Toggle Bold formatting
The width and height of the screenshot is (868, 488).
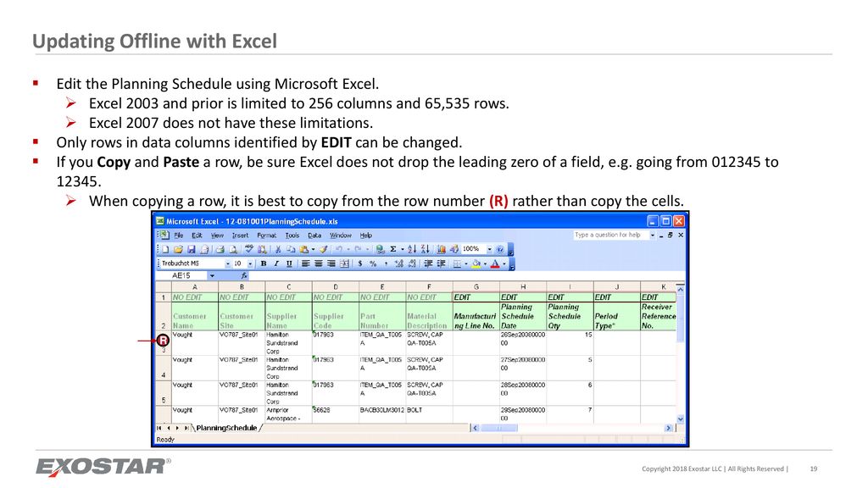(264, 263)
